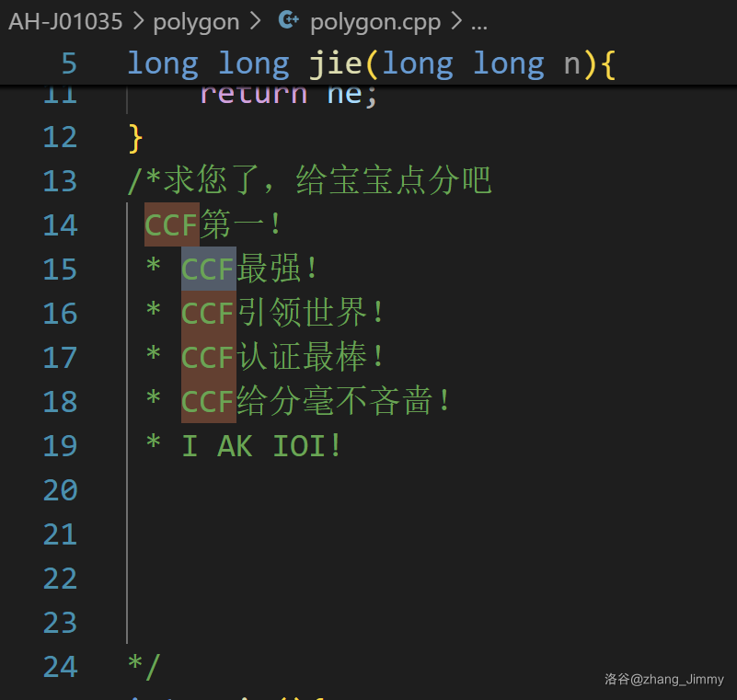The image size is (737, 700).
Task: Click the comment end marker on line 24
Action: 144,667
